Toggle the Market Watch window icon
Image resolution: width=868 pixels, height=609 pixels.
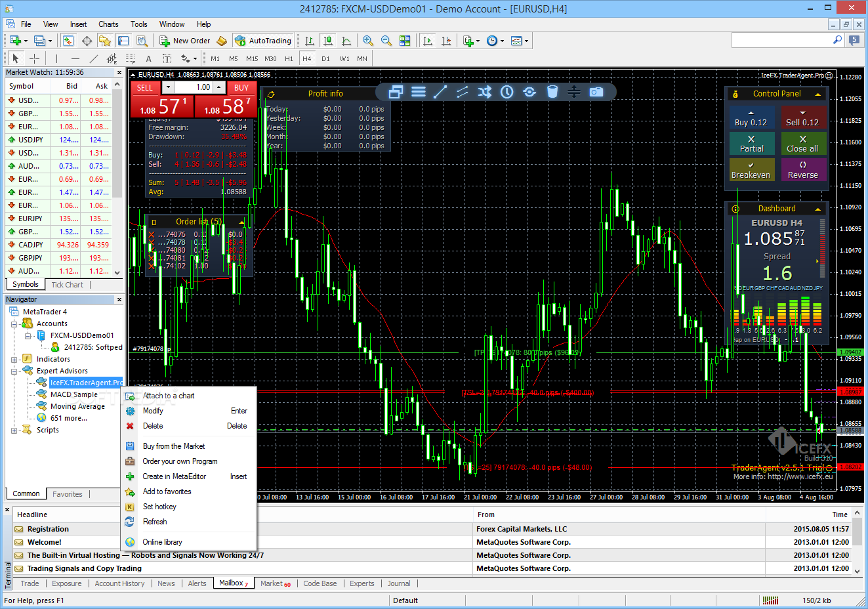[x=68, y=41]
